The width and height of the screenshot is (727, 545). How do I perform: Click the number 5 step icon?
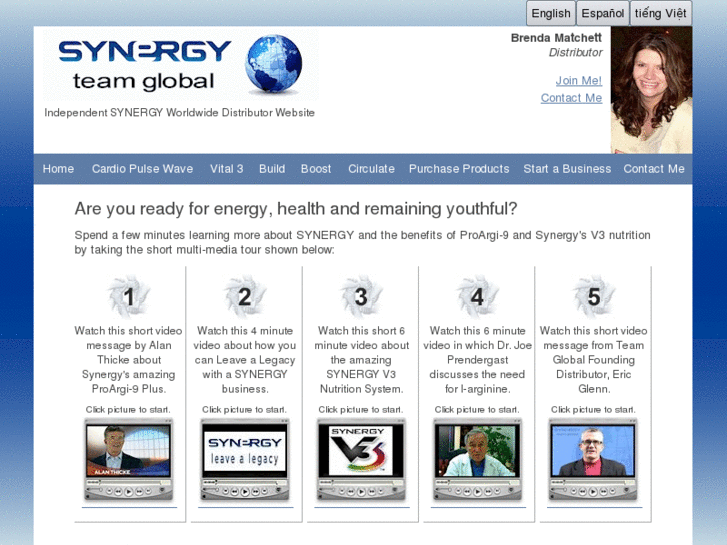(594, 297)
